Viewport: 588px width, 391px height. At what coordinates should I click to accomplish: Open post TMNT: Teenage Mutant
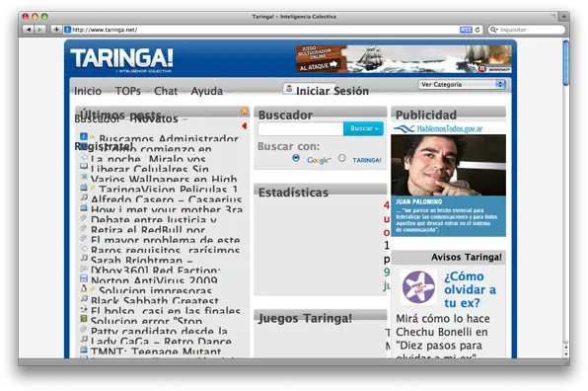(x=156, y=352)
